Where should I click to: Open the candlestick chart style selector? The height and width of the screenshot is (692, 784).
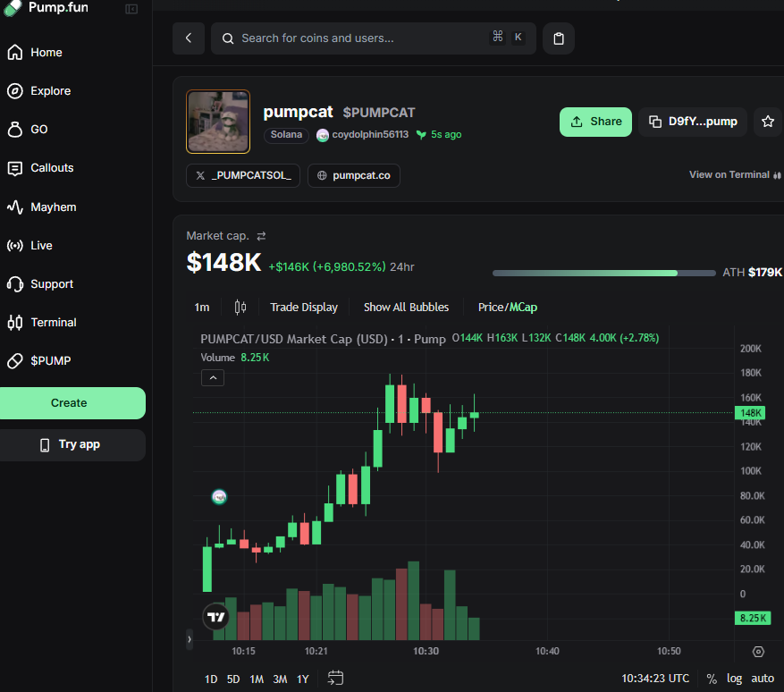(x=240, y=307)
